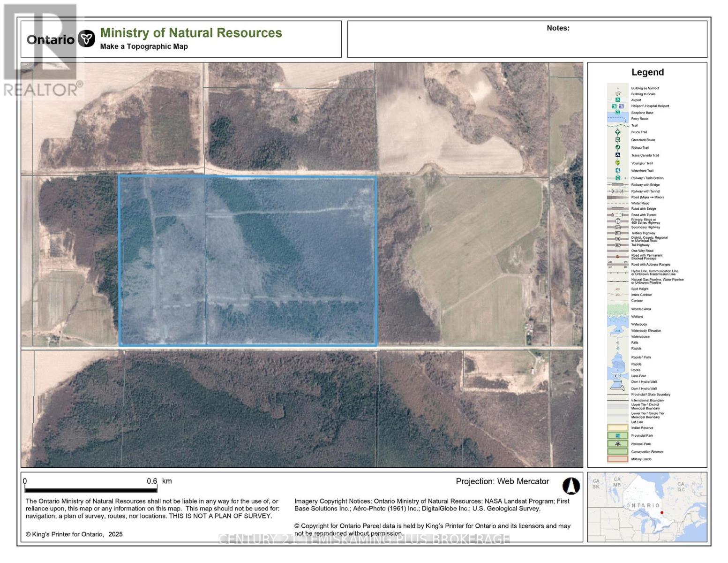Click the Airport symbol in the legend
This screenshot has height=563, width=728.
[618, 100]
